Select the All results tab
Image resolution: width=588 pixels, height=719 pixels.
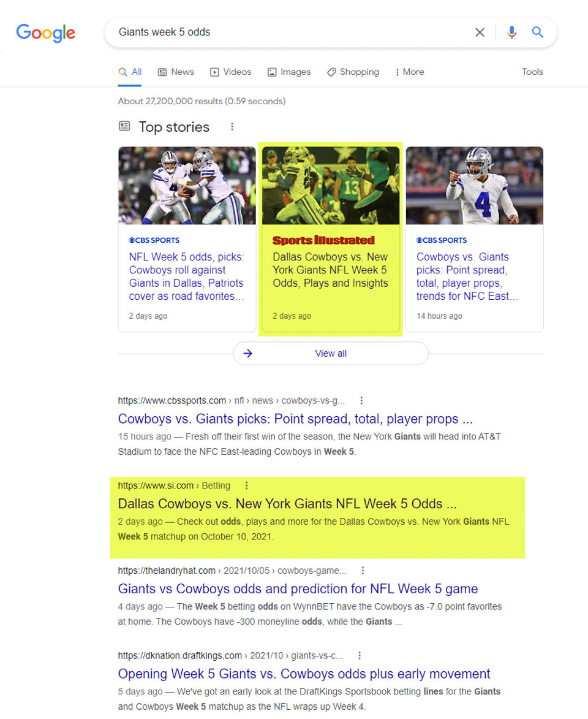pyautogui.click(x=130, y=72)
